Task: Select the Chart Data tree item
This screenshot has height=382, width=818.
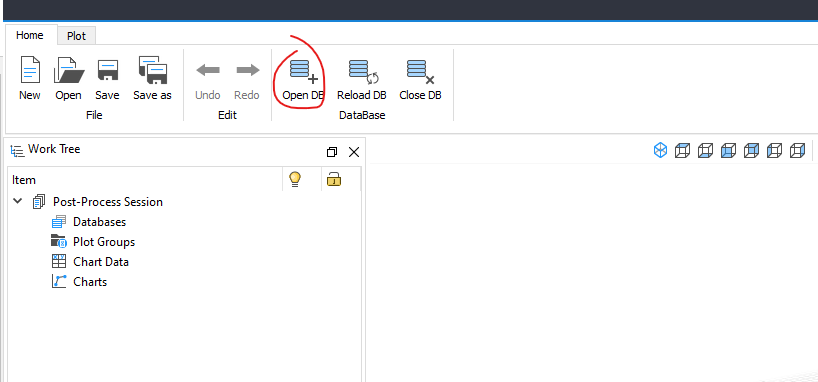Action: [x=101, y=261]
